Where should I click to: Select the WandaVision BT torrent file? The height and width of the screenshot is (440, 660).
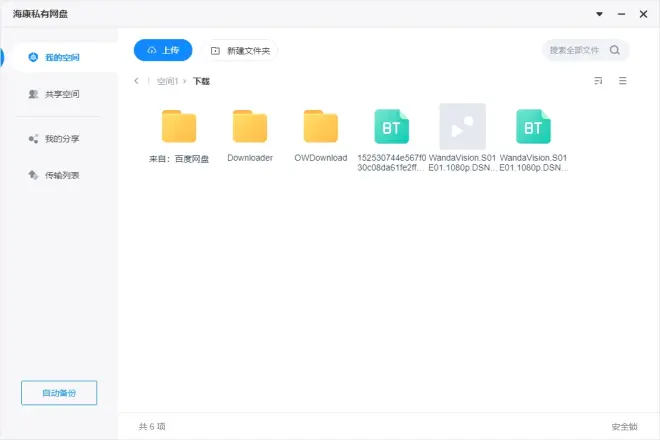tap(533, 127)
